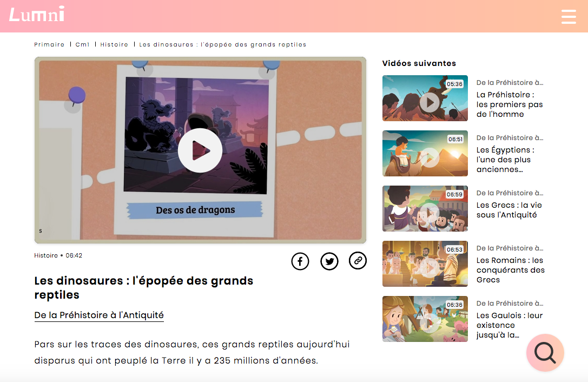Click the Lumni logo
588x382 pixels.
click(x=37, y=14)
